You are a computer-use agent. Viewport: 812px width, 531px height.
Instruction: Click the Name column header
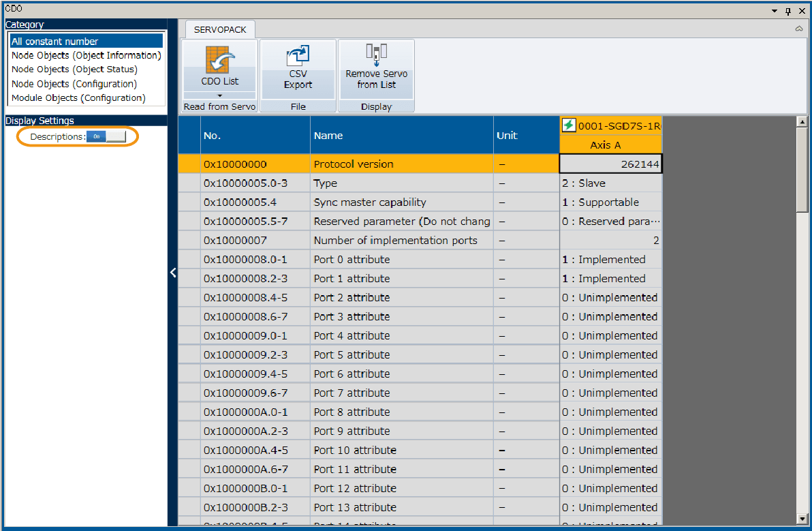[401, 136]
